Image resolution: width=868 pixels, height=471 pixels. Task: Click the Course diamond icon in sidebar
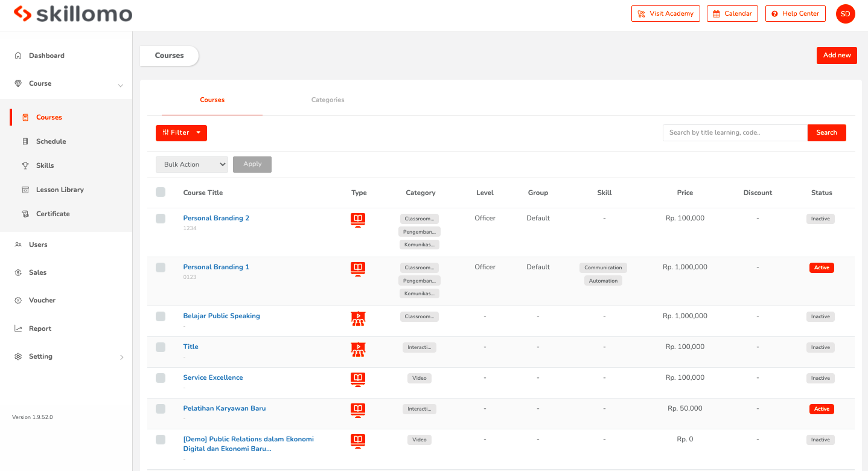click(18, 83)
